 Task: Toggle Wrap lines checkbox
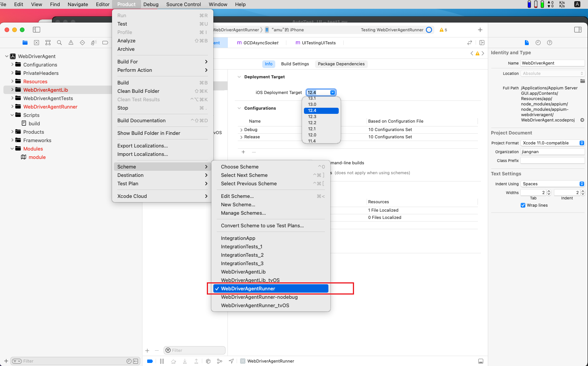pos(523,205)
